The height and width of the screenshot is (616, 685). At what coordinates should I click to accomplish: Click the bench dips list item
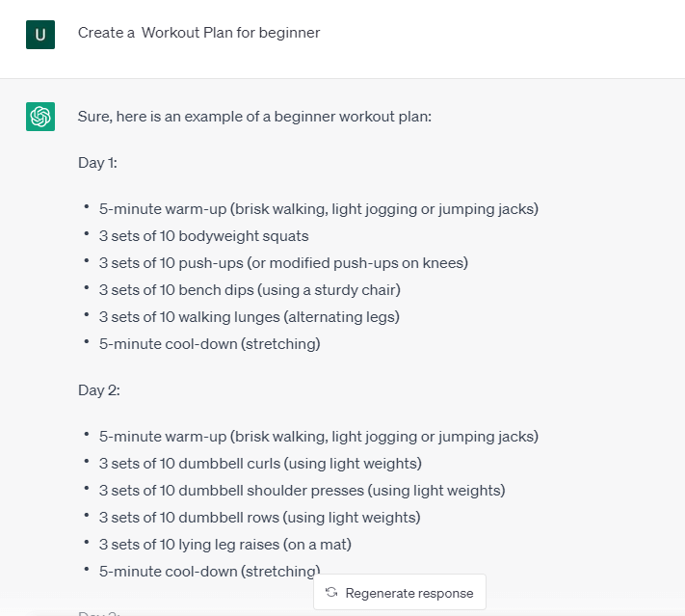pos(249,290)
